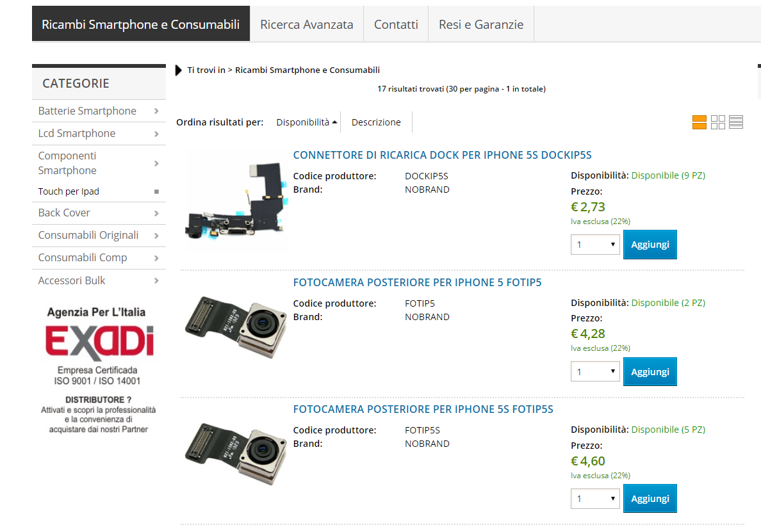Viewport: 761px width, 532px height.
Task: Click the CATEGORIE sidebar heading
Action: point(76,83)
